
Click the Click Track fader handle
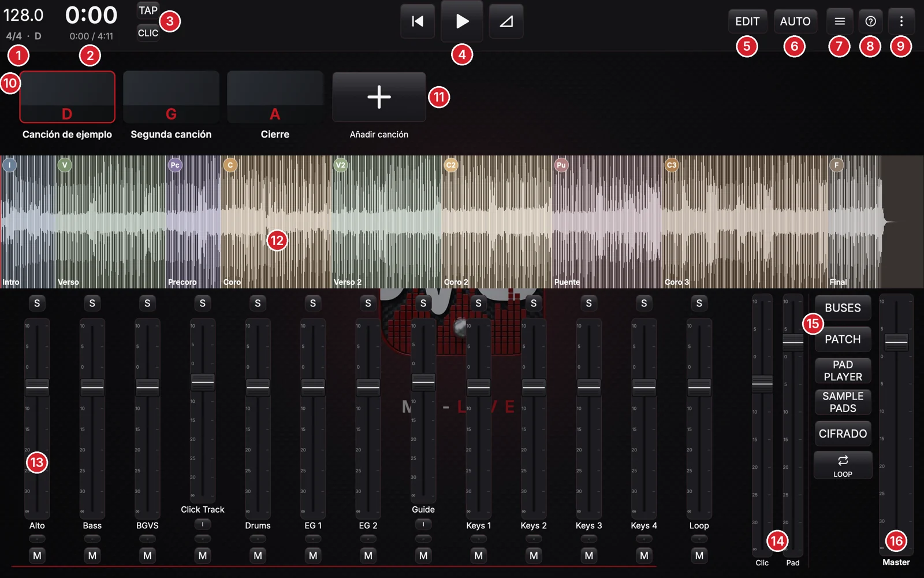click(x=203, y=382)
